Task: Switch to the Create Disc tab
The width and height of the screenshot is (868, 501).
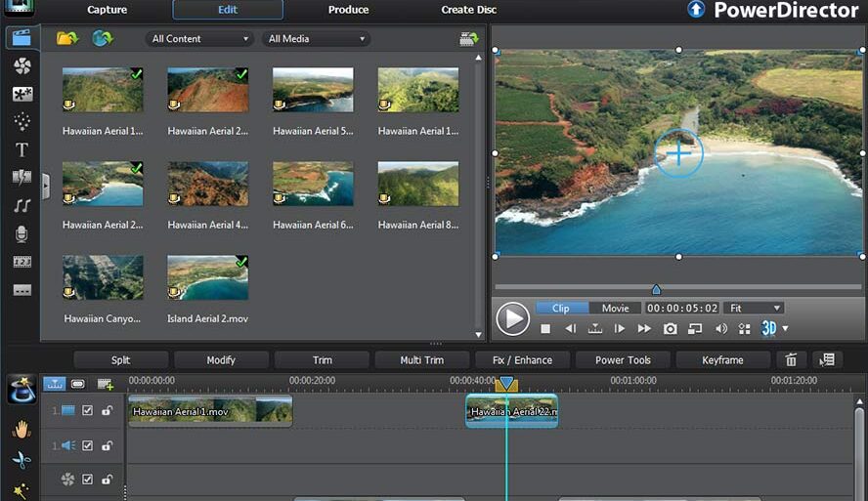Action: tap(468, 10)
